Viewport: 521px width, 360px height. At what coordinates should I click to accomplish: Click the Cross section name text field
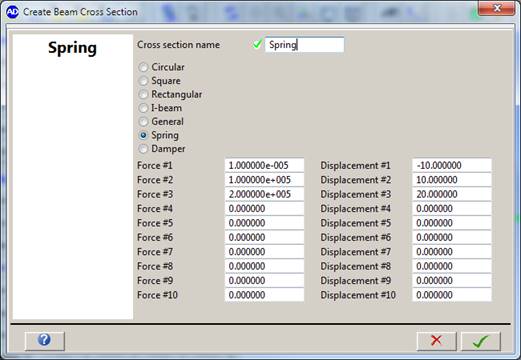click(304, 45)
